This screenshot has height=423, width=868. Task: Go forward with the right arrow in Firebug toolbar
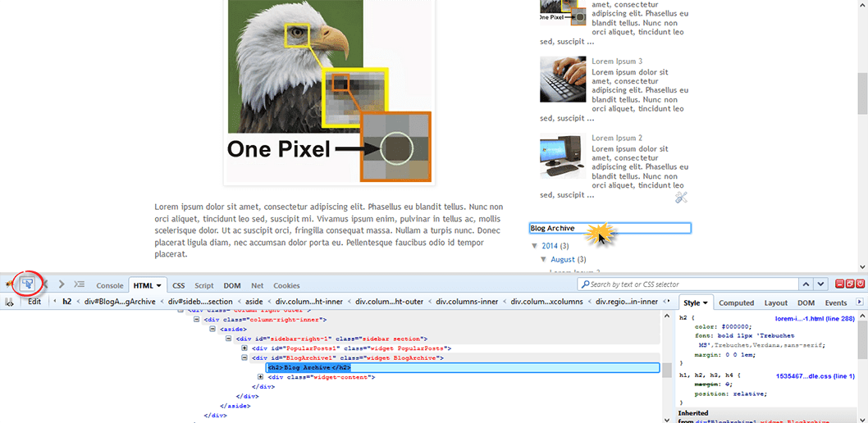tap(62, 284)
